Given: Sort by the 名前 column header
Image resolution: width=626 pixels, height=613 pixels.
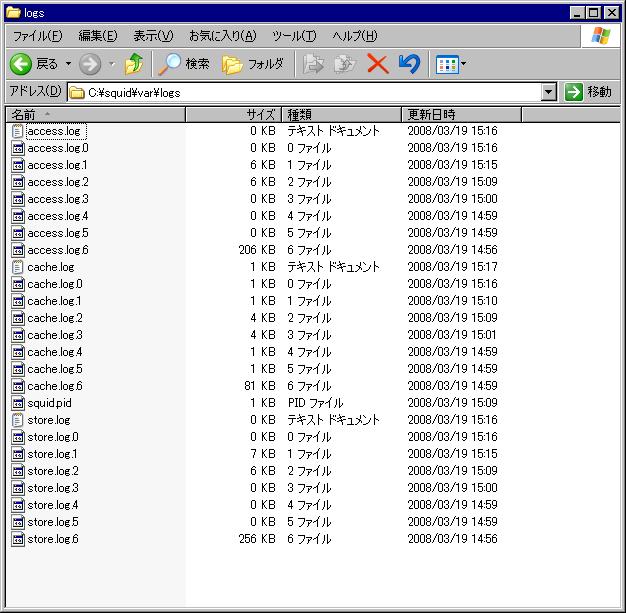Looking at the screenshot, I should tap(96, 115).
